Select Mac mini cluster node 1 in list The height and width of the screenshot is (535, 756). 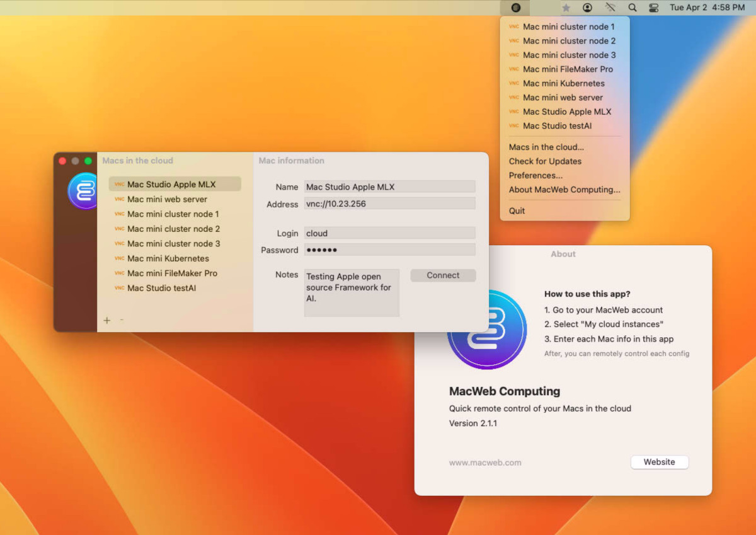pos(175,214)
